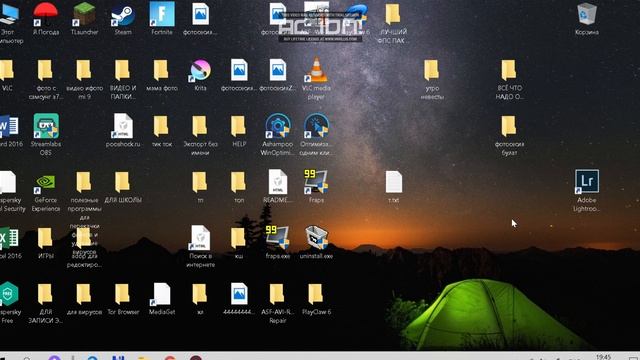Launch the MediaGet shortcut
The width and height of the screenshot is (640, 360).
click(x=162, y=294)
